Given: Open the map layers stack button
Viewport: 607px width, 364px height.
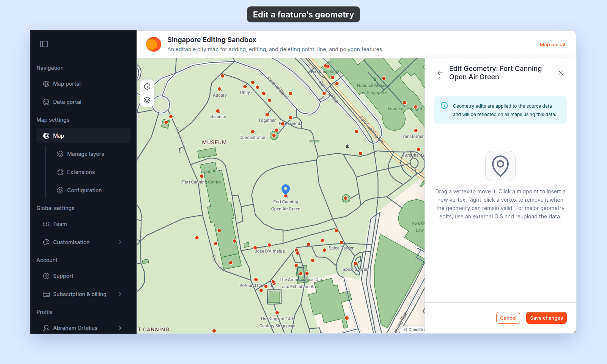Looking at the screenshot, I should [x=147, y=100].
